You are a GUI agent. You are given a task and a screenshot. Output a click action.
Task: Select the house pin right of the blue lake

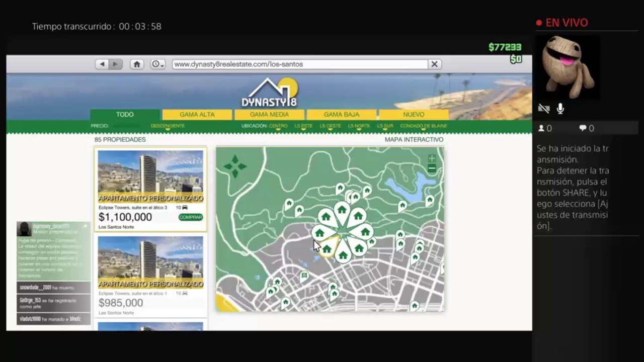[430, 200]
